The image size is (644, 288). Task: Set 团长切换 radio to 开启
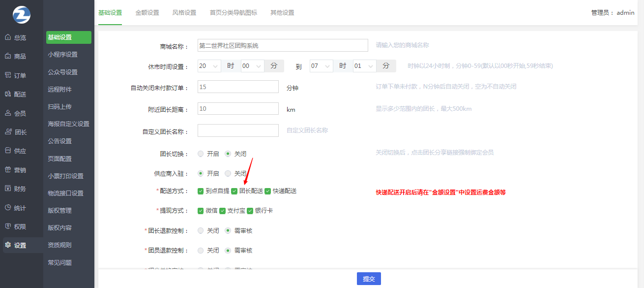(201, 154)
